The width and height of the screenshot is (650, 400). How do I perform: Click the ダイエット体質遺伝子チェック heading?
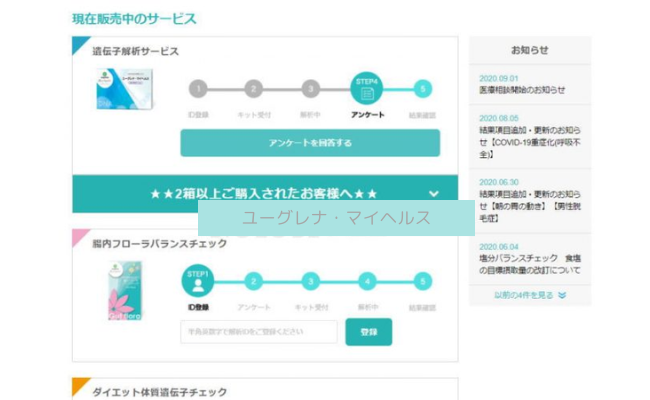click(160, 392)
